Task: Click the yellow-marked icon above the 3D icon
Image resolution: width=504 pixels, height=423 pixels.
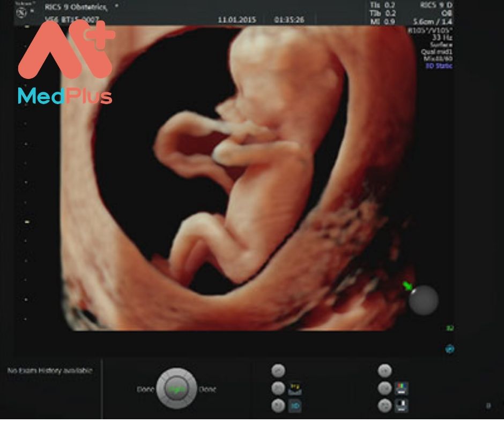Action: pos(295,388)
